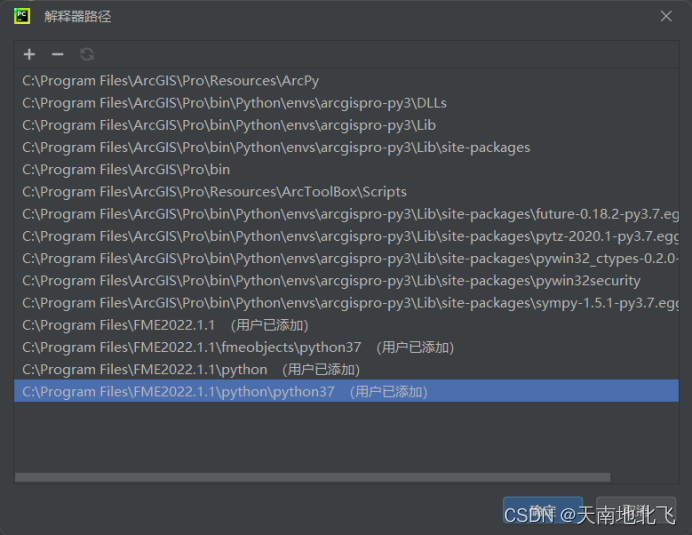The height and width of the screenshot is (535, 692).
Task: Select the pywin32security path row
Action: 346,281
